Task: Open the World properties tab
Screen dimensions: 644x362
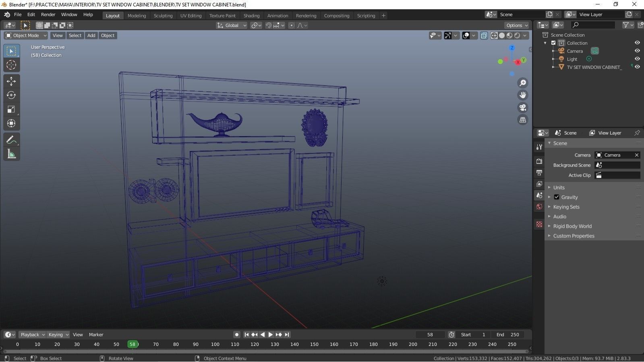Action: 539,207
